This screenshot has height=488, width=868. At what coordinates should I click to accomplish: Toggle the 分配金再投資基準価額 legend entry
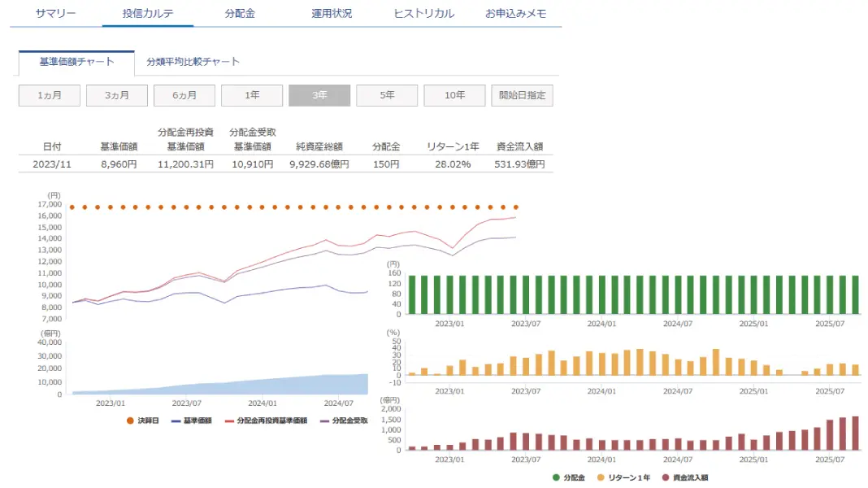tap(266, 421)
